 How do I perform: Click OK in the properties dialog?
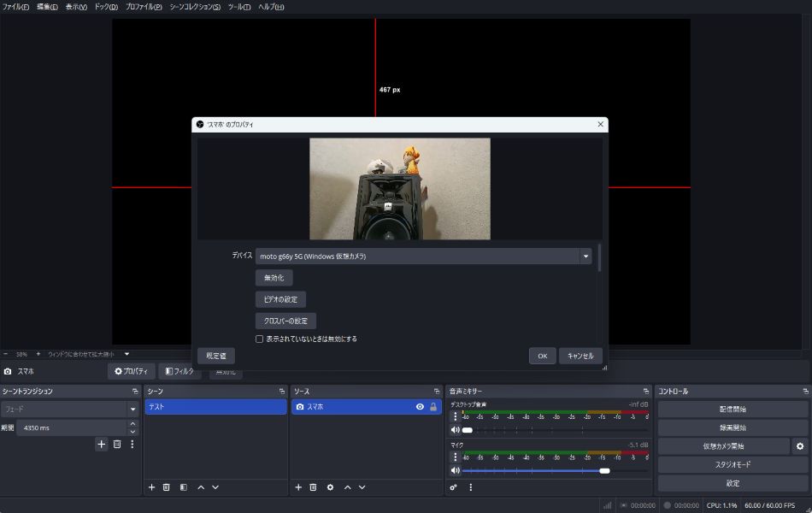(542, 356)
